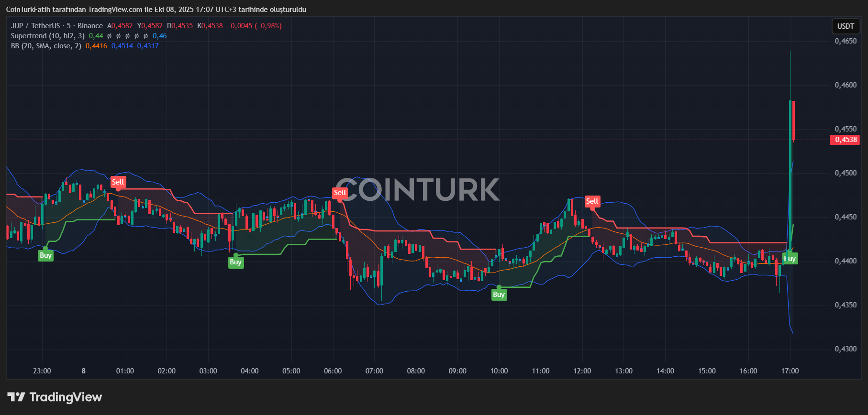This screenshot has width=868, height=415.
Task: Select the Supertrend (10, hl2, 3) indicator legend
Action: tap(48, 36)
